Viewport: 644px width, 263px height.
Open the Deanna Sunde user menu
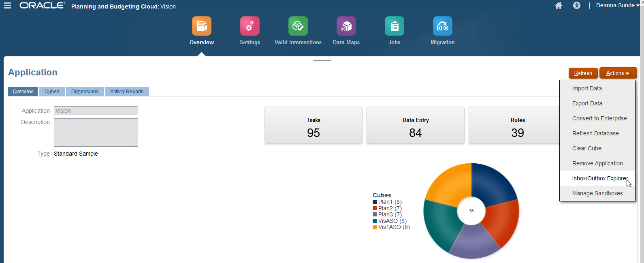pos(618,6)
